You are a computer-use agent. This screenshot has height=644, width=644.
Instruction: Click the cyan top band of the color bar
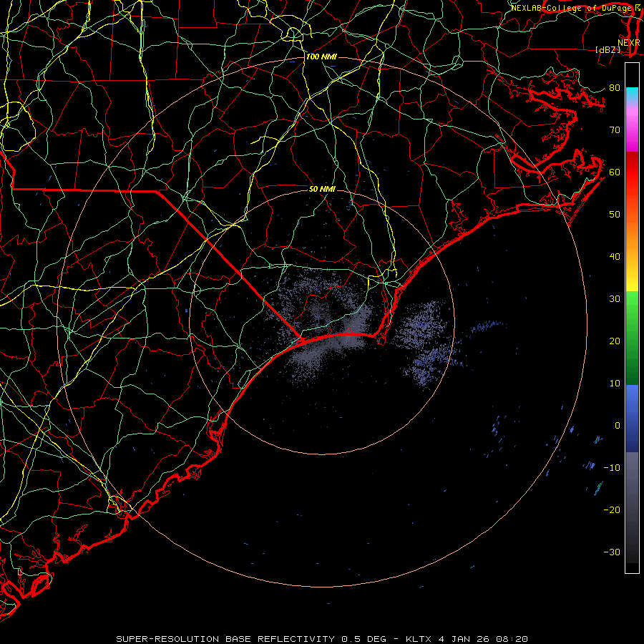[632, 94]
